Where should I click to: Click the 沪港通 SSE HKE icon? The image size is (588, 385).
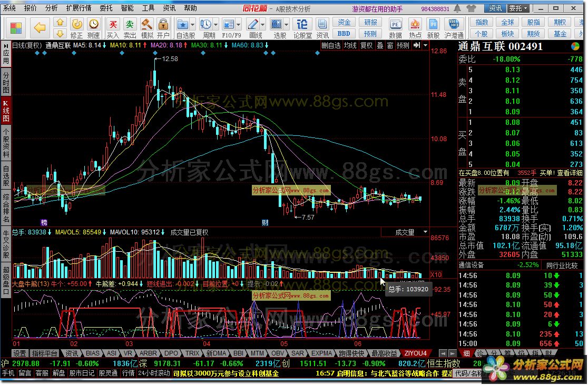point(453,24)
